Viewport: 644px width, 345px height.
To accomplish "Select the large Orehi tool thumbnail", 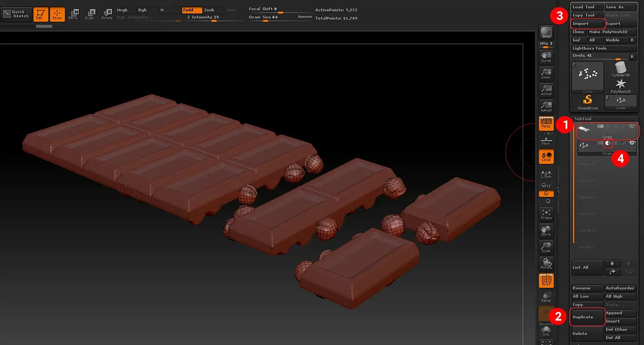I will pos(587,77).
